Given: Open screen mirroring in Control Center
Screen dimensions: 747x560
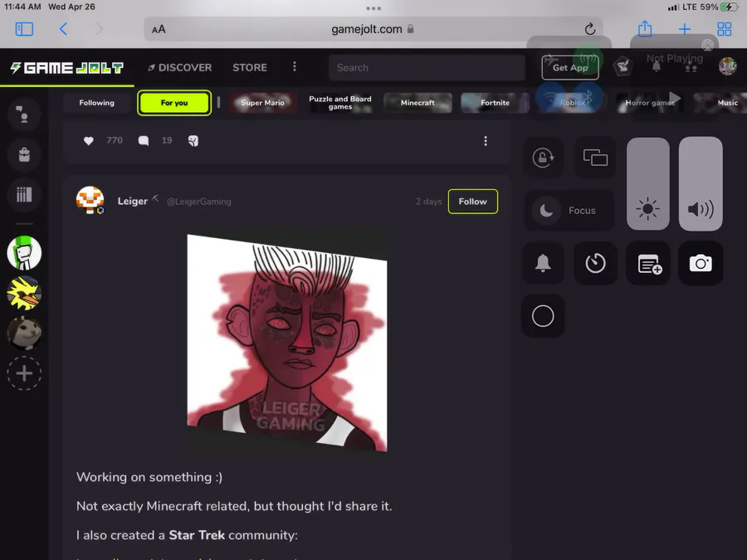Looking at the screenshot, I should coord(595,158).
